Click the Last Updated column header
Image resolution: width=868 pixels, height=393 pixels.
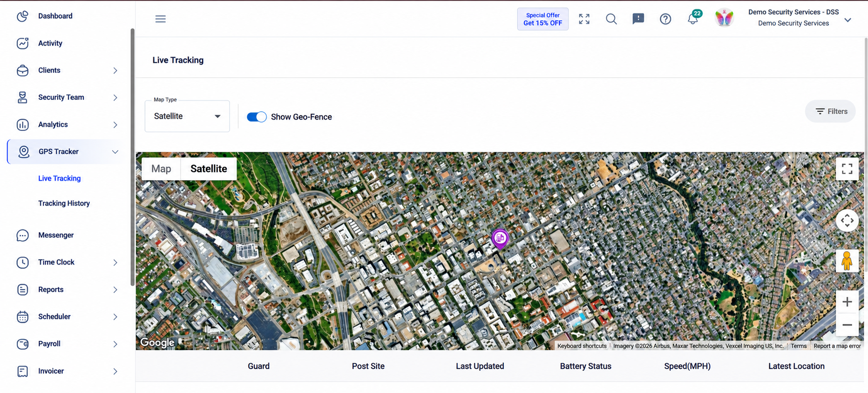click(x=480, y=366)
